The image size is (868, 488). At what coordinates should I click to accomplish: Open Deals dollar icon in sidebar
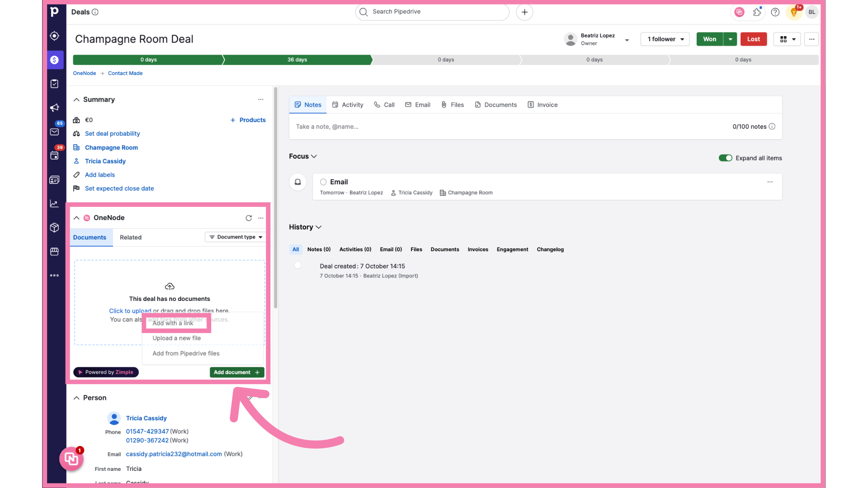click(54, 60)
